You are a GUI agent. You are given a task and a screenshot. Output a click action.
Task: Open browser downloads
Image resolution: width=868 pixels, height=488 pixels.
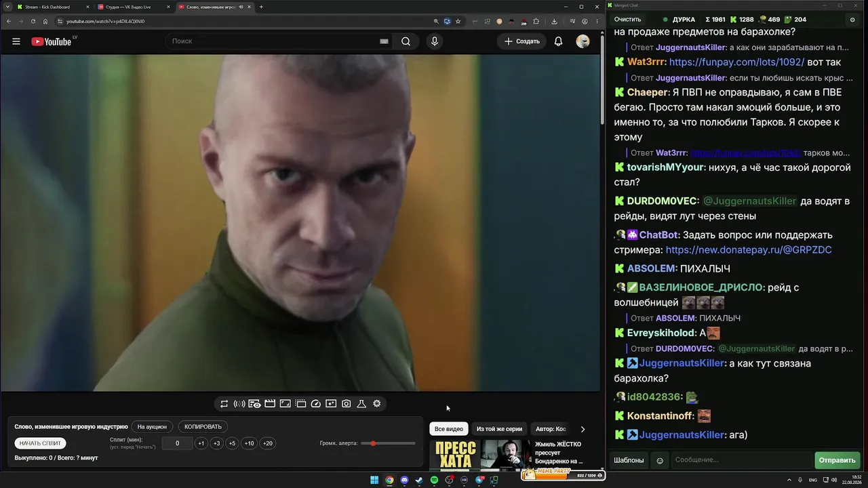(x=554, y=21)
